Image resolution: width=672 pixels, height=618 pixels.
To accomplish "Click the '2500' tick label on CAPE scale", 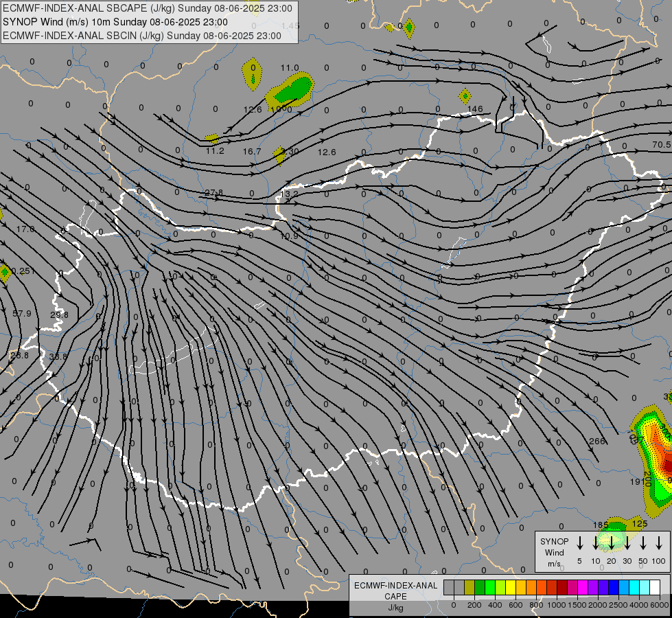I will pos(618,605).
